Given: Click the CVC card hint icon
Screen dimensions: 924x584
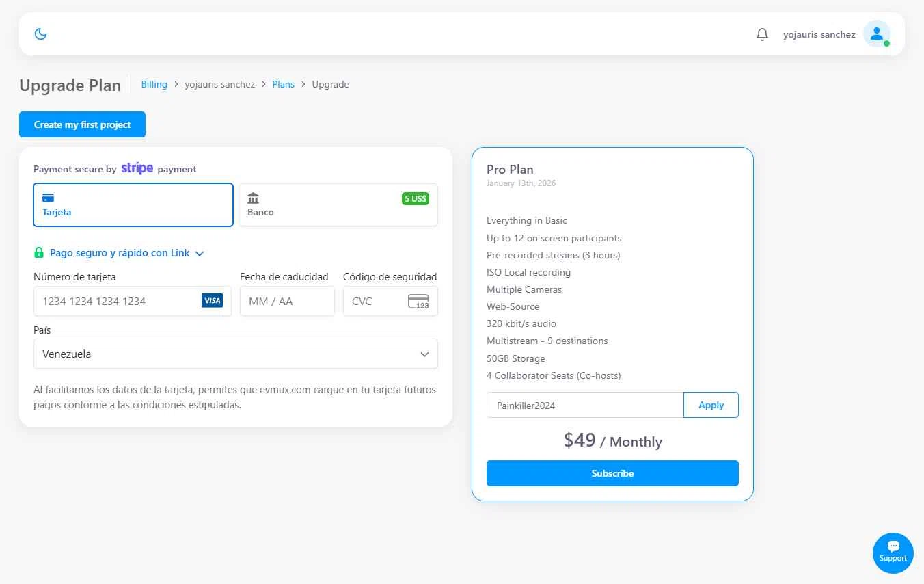Looking at the screenshot, I should click(418, 301).
